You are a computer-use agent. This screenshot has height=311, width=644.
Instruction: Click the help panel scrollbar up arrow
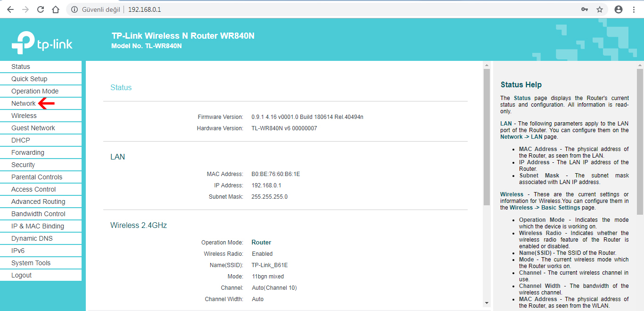point(640,65)
